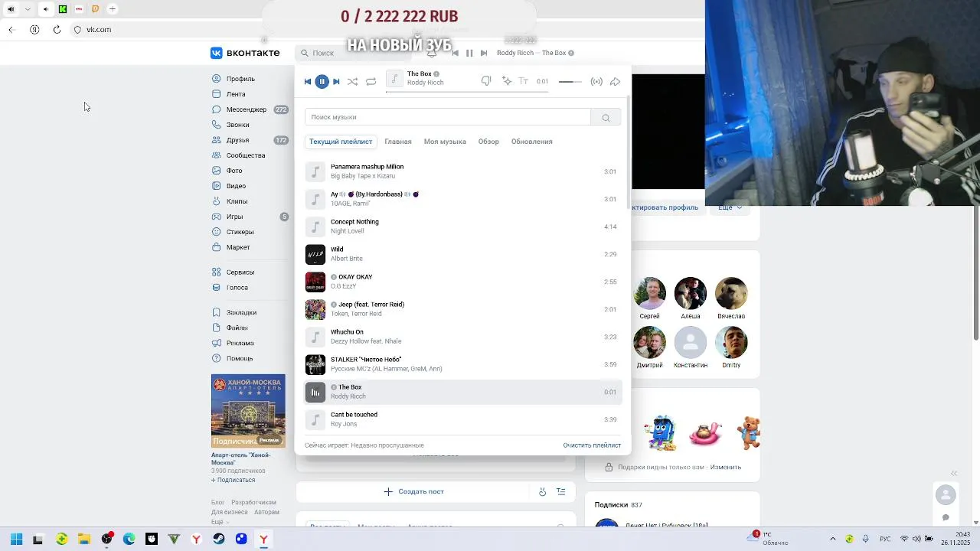980x551 pixels.
Task: Open the Видео section
Action: tap(236, 186)
